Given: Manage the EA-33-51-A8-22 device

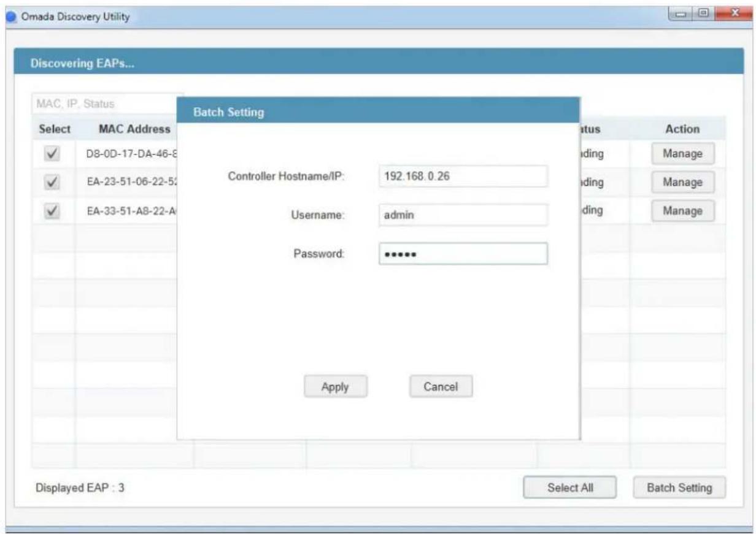Looking at the screenshot, I should 683,210.
